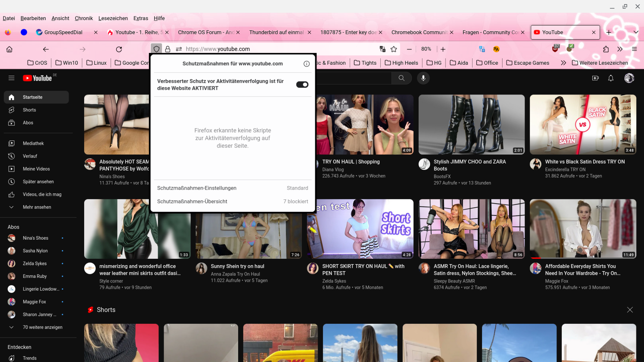This screenshot has height=362, width=644.
Task: Reload the page with refresh icon
Action: pos(119,49)
